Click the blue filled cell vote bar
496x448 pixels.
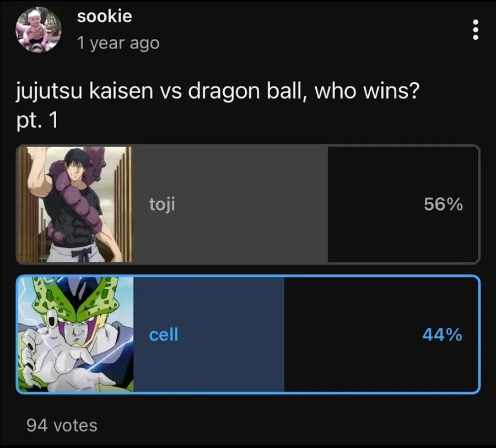(x=209, y=334)
